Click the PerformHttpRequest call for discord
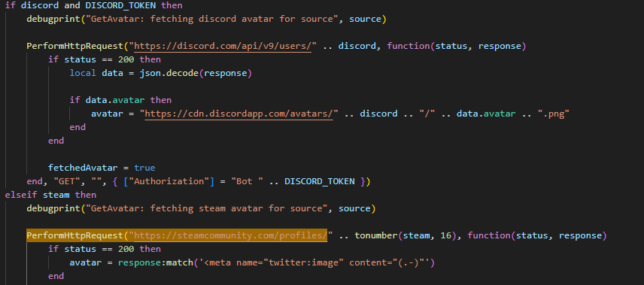The height and width of the screenshot is (285, 644). tap(74, 46)
